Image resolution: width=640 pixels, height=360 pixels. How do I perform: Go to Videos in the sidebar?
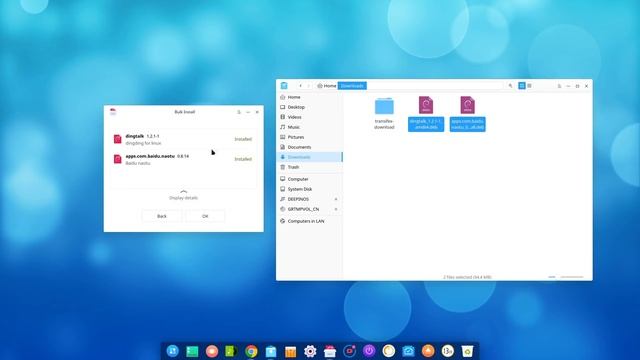tap(309, 117)
